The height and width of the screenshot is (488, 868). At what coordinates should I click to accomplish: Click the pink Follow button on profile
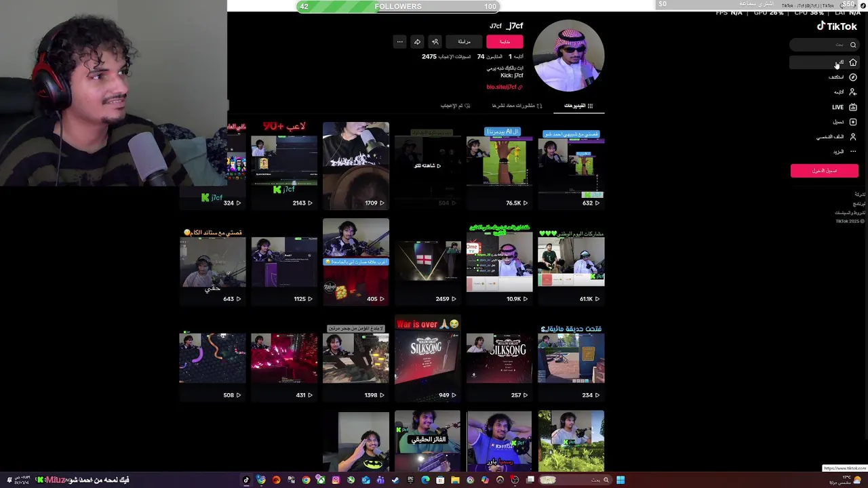(x=505, y=41)
